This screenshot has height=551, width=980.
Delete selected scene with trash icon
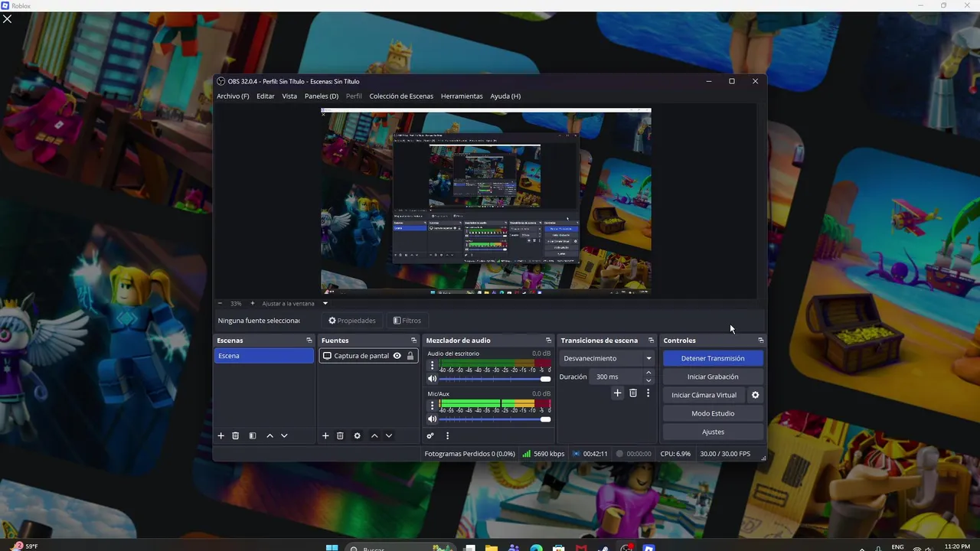click(x=236, y=435)
